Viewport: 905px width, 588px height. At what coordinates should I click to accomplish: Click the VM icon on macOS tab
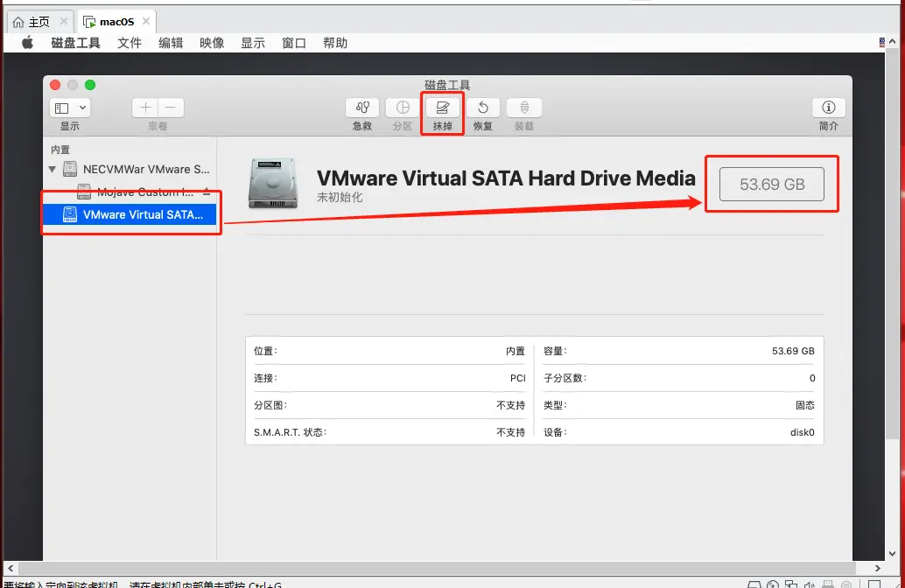tap(89, 22)
